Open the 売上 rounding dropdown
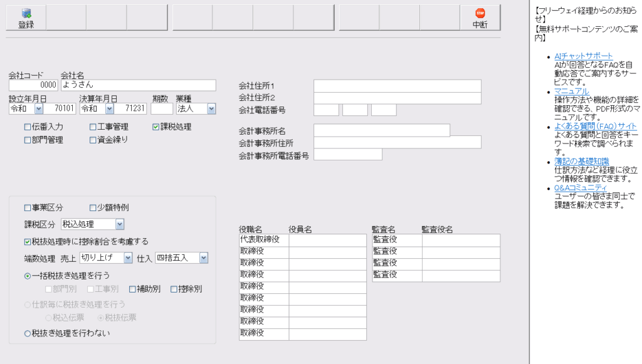Screen dimensions: 642x364 coord(128,258)
